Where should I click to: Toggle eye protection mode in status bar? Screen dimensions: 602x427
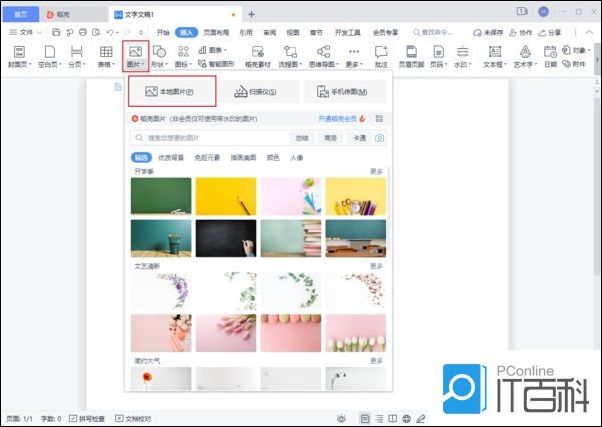tap(341, 419)
